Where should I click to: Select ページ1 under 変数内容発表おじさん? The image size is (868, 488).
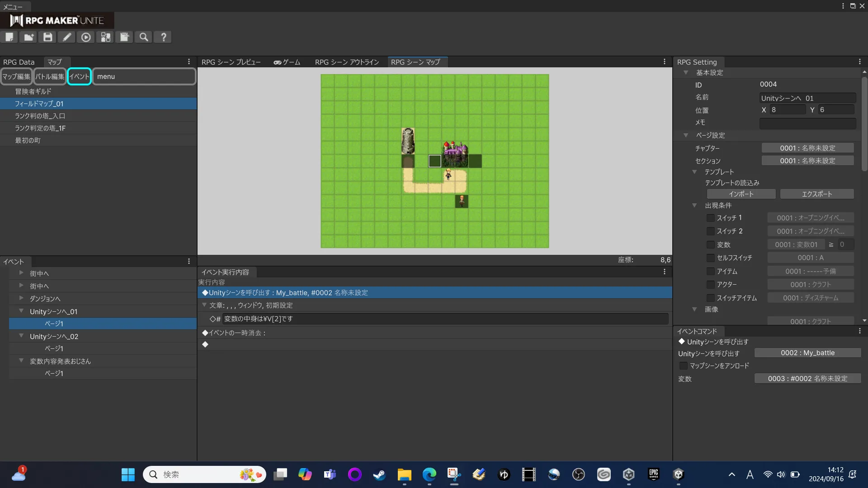pos(103,373)
